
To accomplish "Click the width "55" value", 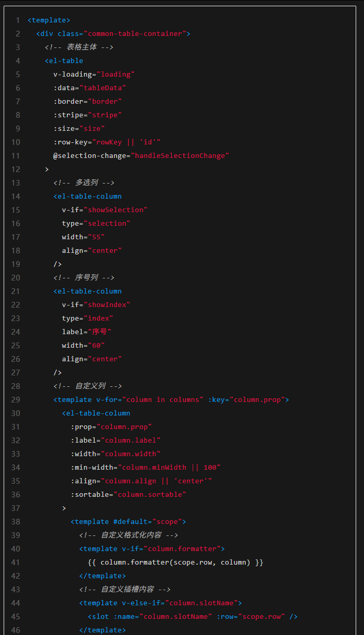I will [x=96, y=237].
